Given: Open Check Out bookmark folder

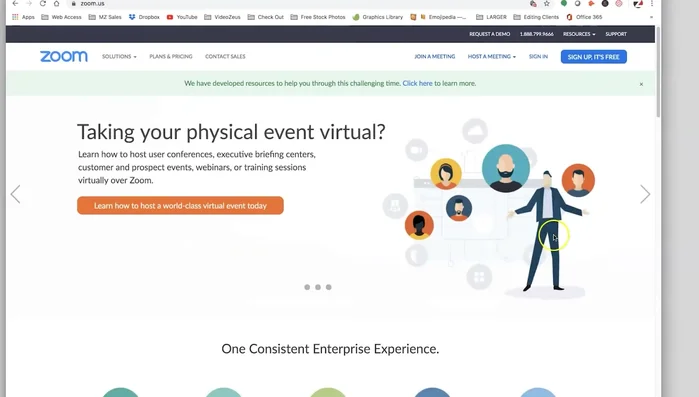Looking at the screenshot, I should point(266,17).
